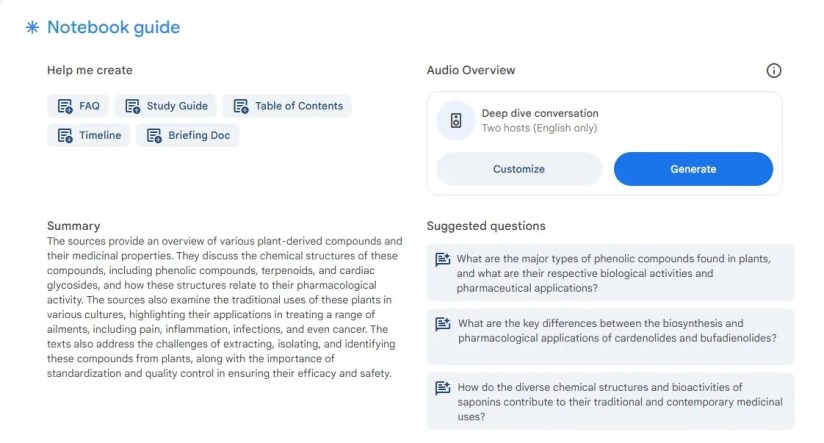Click the chat icon on phenolic compounds question
Screen dimensions: 824x443
(x=443, y=260)
